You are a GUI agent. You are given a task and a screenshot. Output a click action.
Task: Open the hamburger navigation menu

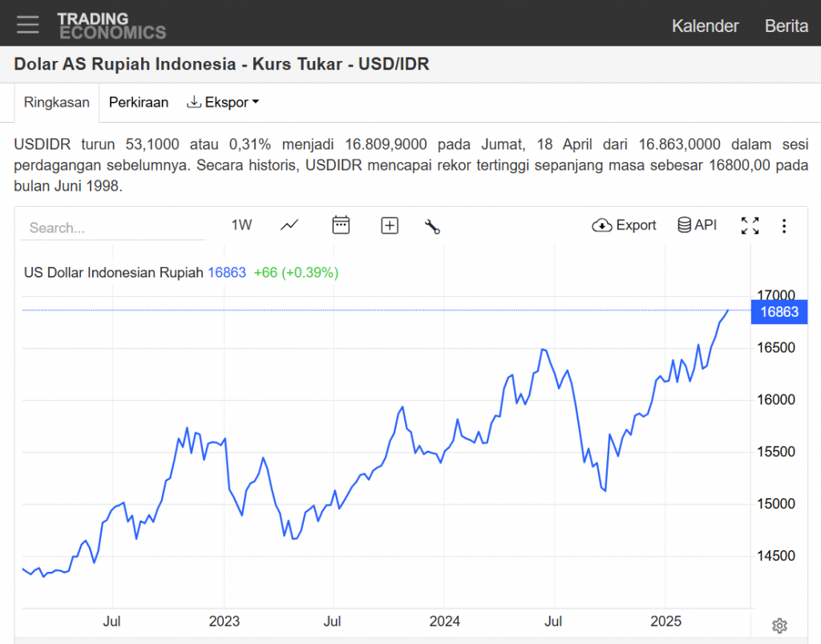pyautogui.click(x=28, y=25)
